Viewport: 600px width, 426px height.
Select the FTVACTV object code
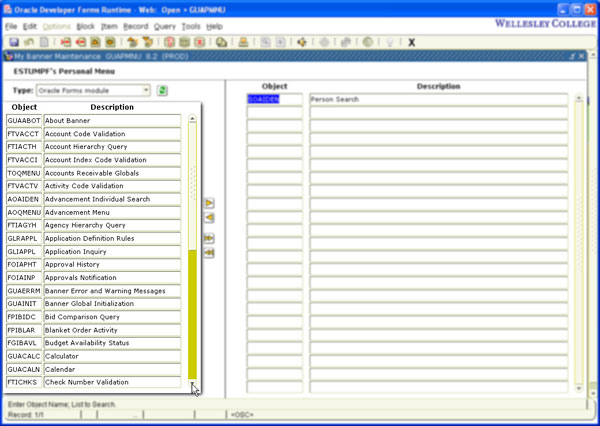click(24, 186)
